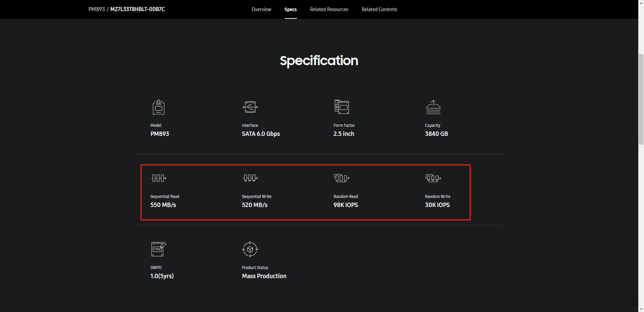Click the Random Read label

346,197
